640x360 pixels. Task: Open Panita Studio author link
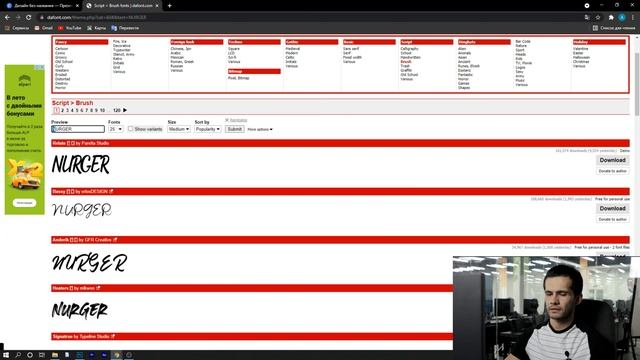point(95,143)
